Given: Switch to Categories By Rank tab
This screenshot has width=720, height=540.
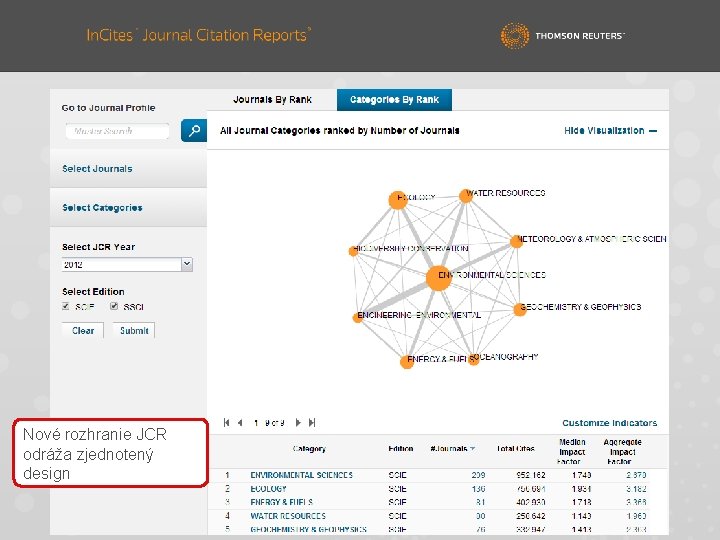Looking at the screenshot, I should [x=394, y=100].
